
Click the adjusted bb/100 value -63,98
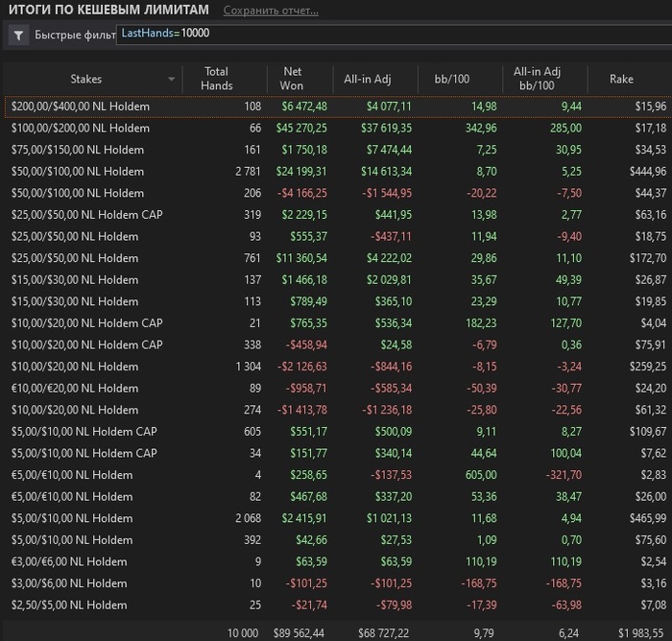566,605
